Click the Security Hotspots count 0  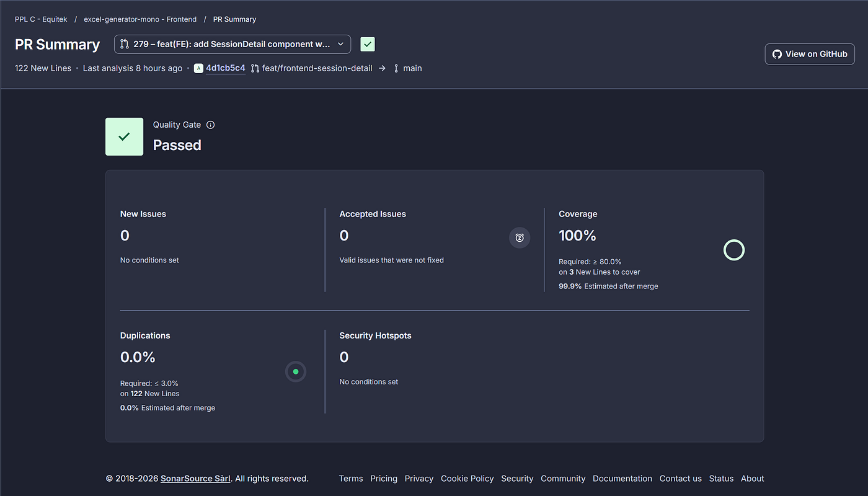[x=344, y=357]
